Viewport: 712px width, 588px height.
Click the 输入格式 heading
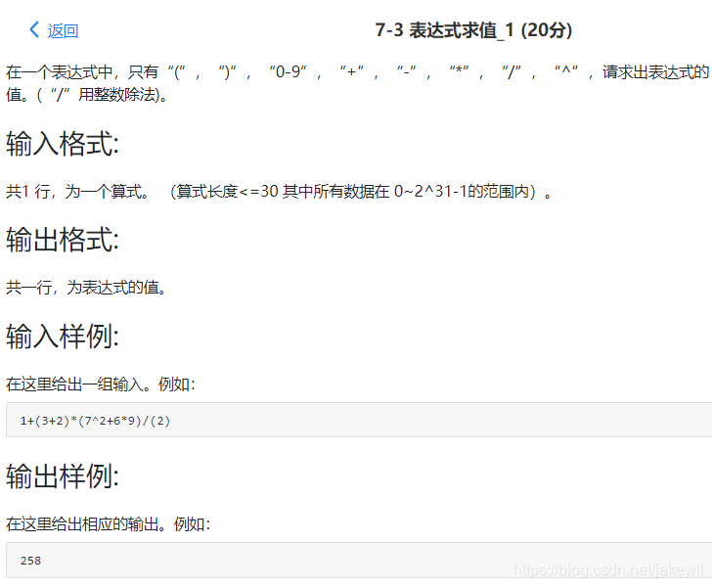click(x=63, y=144)
